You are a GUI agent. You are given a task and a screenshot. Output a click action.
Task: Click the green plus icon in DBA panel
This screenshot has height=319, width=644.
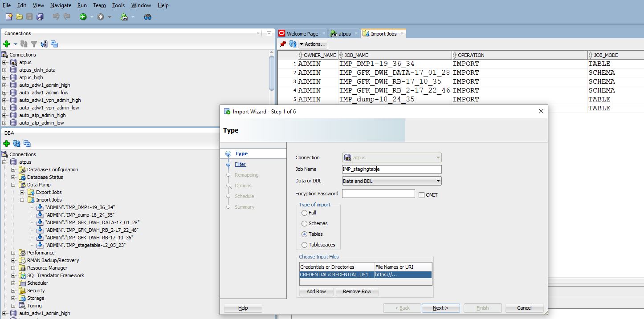[x=6, y=144]
